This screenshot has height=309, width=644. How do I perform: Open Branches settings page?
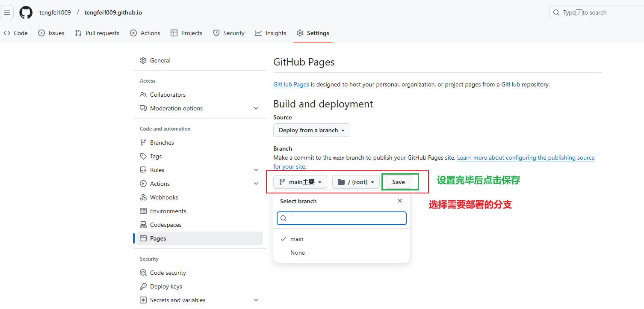click(x=200, y=143)
